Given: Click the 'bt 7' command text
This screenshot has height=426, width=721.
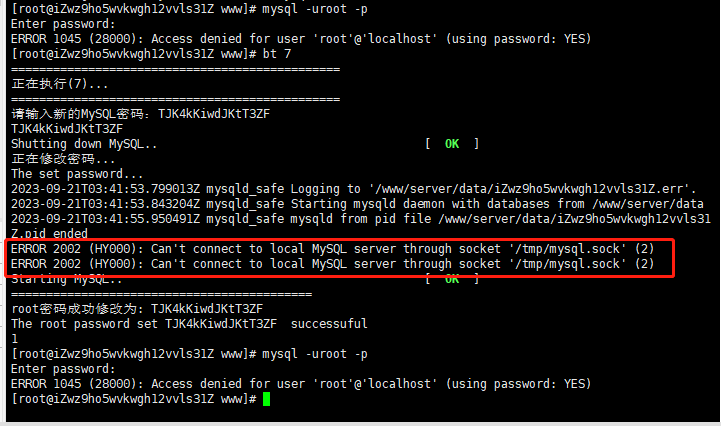Looking at the screenshot, I should tap(277, 54).
